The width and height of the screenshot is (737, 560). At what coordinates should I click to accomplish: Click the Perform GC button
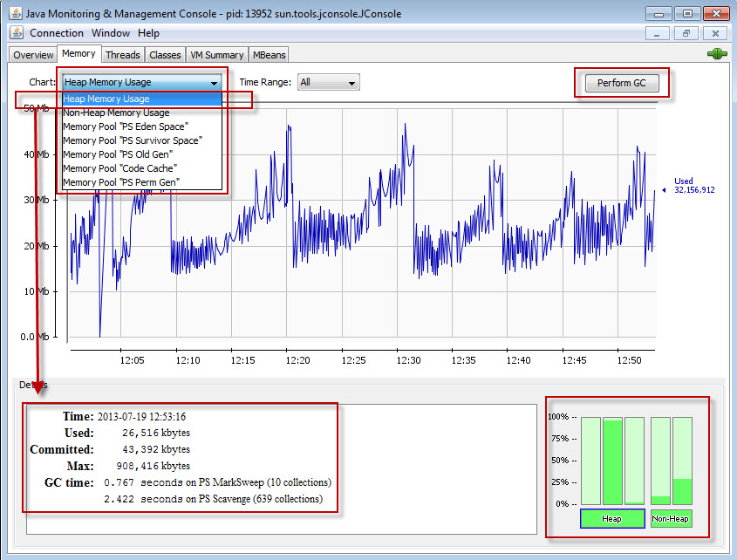622,83
